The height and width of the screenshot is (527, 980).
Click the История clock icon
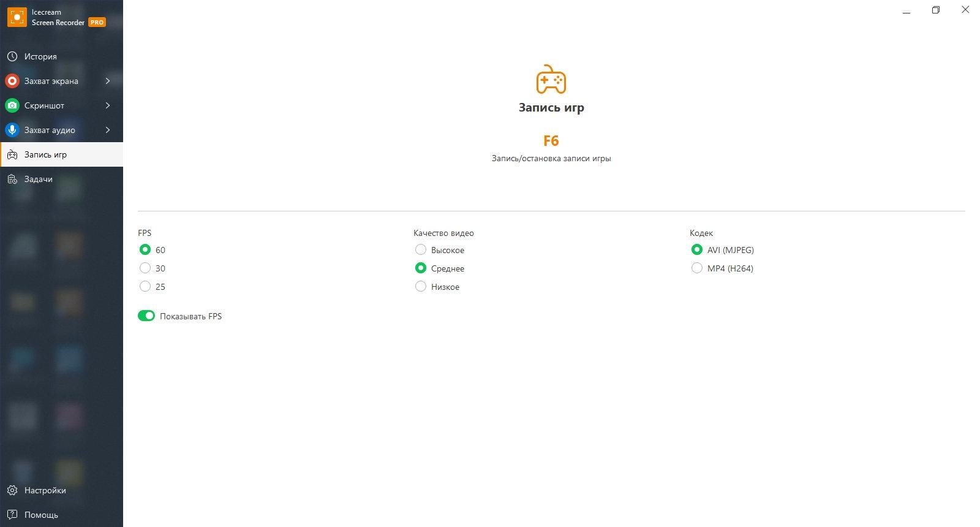point(12,56)
